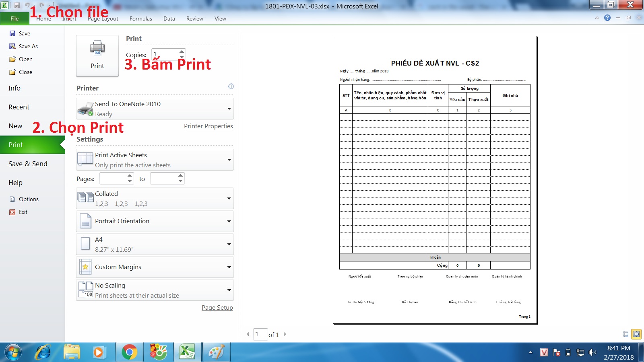The width and height of the screenshot is (644, 362).
Task: Increase the number of copies with up arrow
Action: tap(182, 51)
